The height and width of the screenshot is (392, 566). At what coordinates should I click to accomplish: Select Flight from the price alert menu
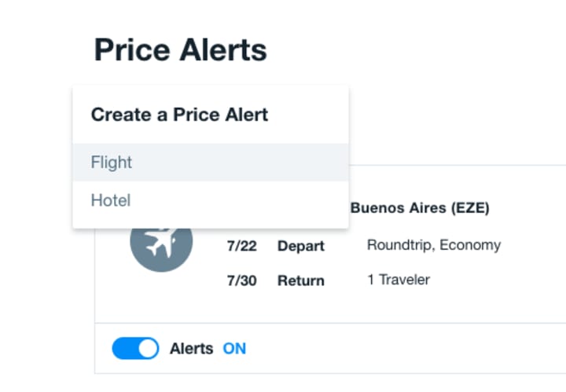pos(112,163)
